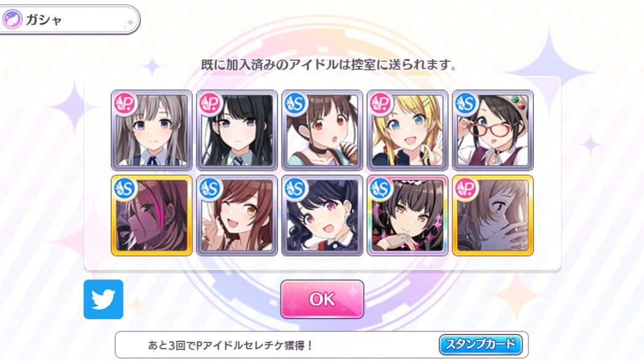Click the ガシャ header icon

coord(12,19)
